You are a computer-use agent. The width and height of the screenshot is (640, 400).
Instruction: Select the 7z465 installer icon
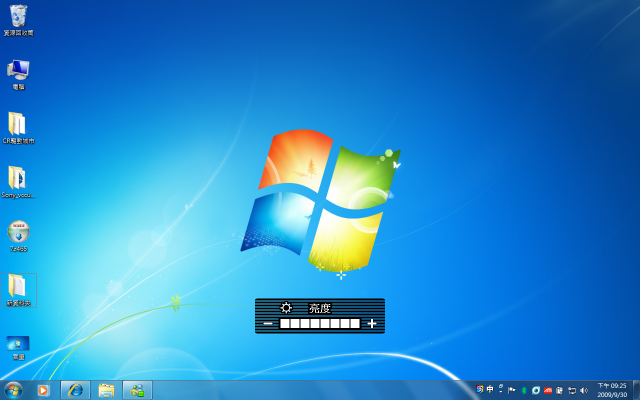click(x=18, y=236)
